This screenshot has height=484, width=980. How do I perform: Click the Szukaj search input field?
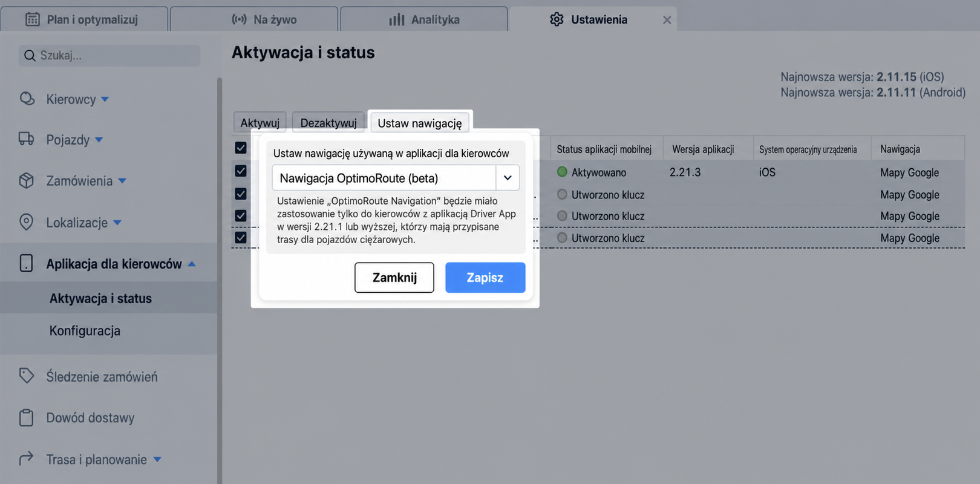coord(109,56)
